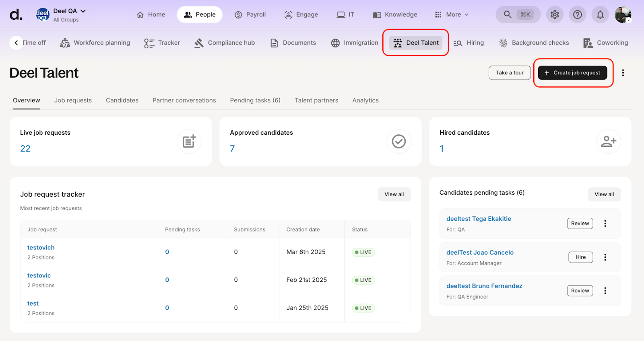This screenshot has height=341, width=644.
Task: Switch to the Analytics tab
Action: (365, 101)
